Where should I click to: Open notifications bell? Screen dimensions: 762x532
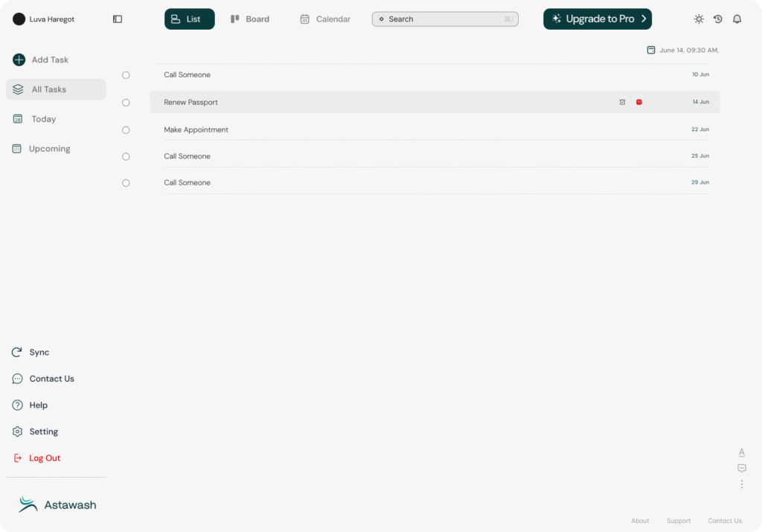[737, 19]
